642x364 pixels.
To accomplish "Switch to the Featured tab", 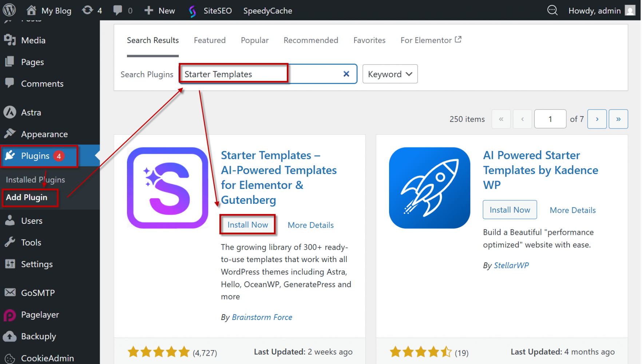I will 210,40.
